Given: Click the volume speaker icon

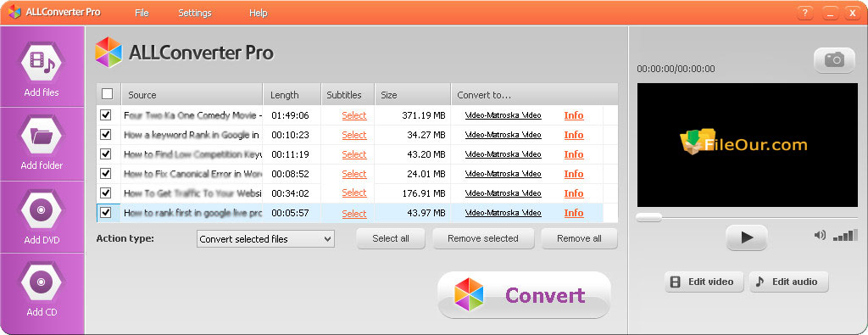Looking at the screenshot, I should 820,235.
